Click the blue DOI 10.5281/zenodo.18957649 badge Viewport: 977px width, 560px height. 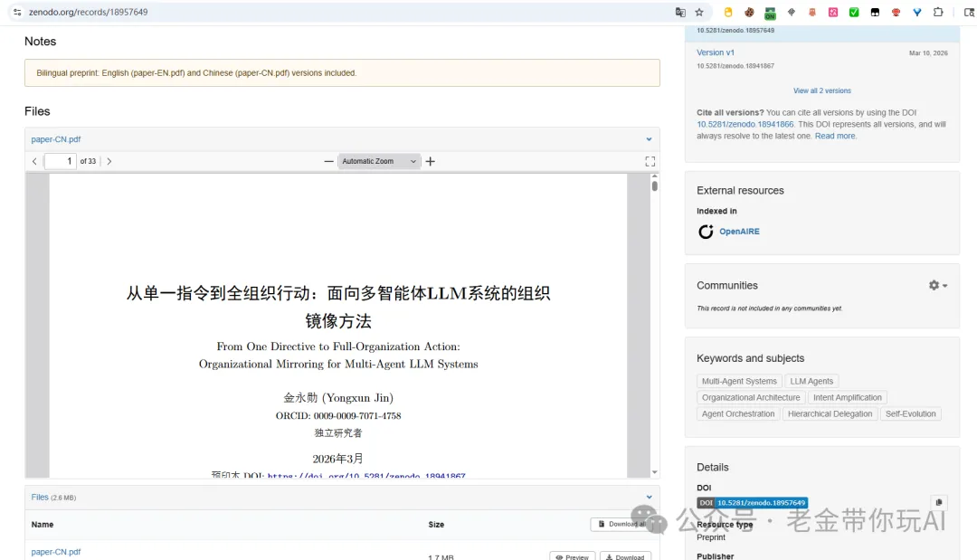tap(752, 503)
